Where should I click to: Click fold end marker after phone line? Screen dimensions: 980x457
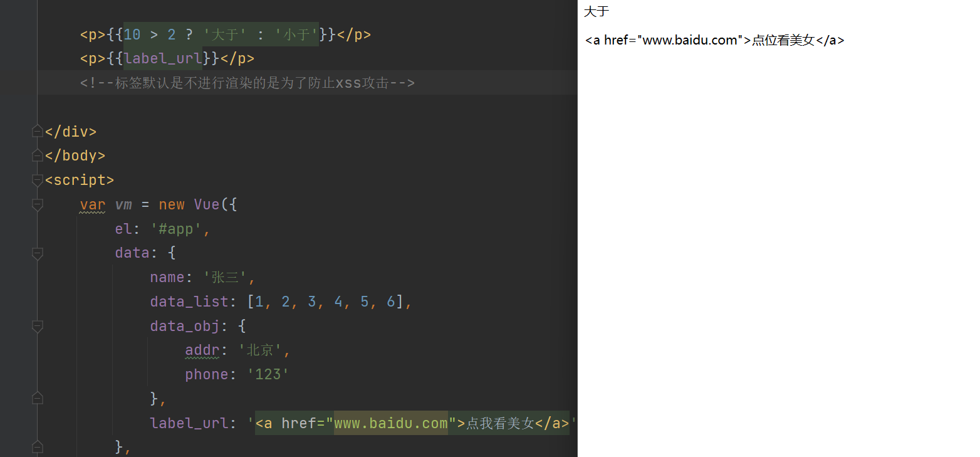[x=38, y=399]
